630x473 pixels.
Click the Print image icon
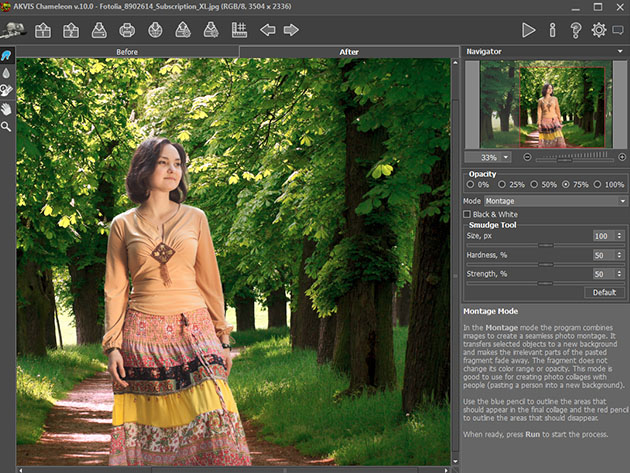[x=127, y=30]
